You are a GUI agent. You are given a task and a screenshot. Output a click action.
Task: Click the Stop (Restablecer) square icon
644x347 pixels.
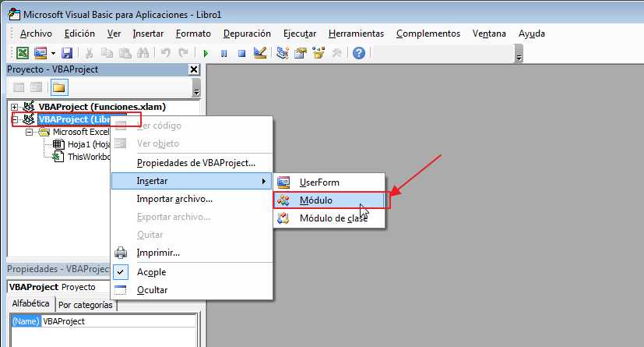click(x=241, y=53)
